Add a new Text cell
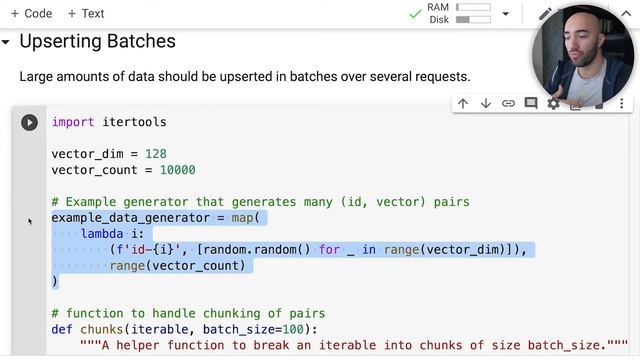640x360 pixels. click(86, 13)
